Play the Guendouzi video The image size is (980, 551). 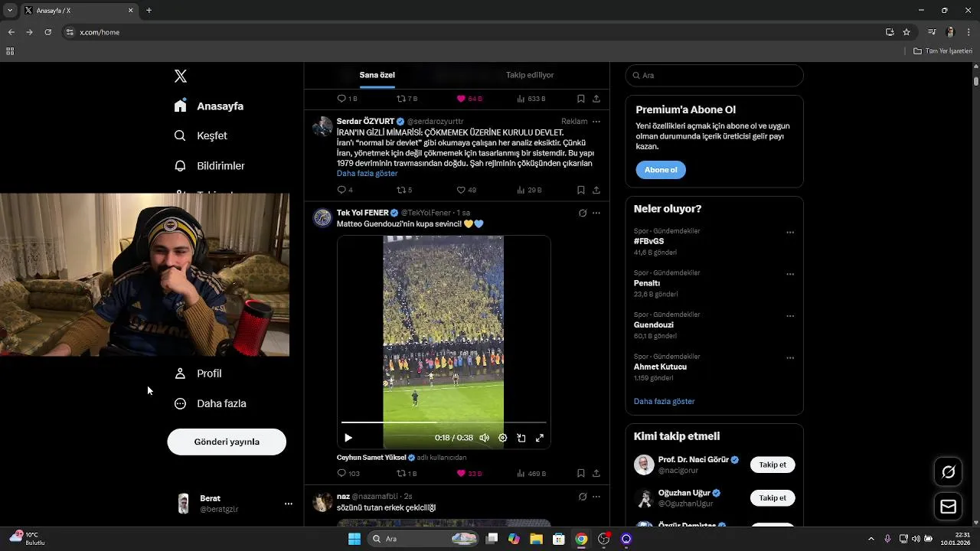click(x=348, y=438)
